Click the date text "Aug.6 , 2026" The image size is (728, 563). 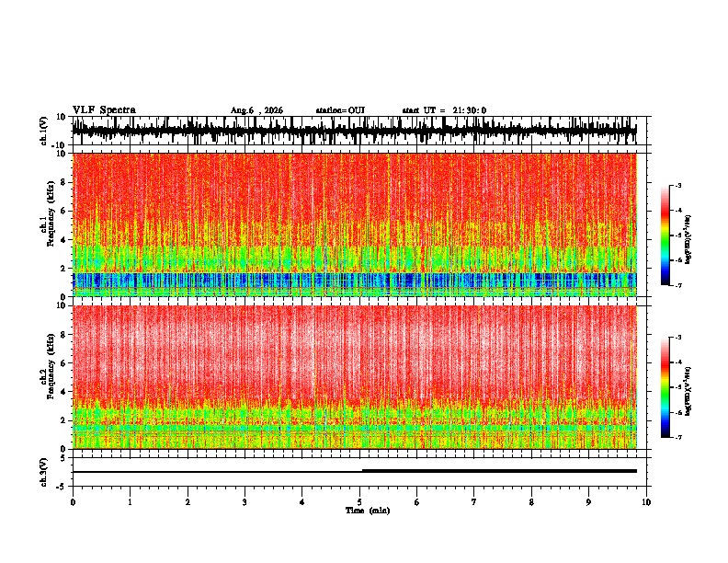(x=256, y=110)
